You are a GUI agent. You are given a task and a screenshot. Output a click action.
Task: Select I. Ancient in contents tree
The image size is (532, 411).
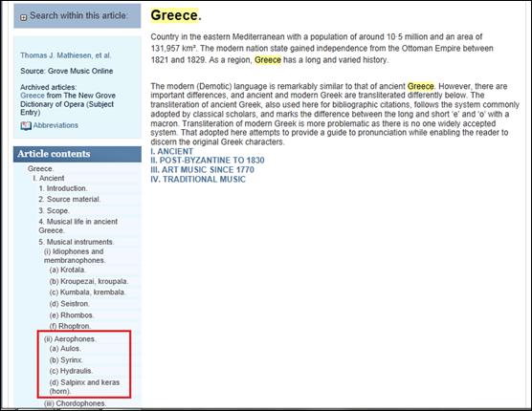[x=49, y=178]
